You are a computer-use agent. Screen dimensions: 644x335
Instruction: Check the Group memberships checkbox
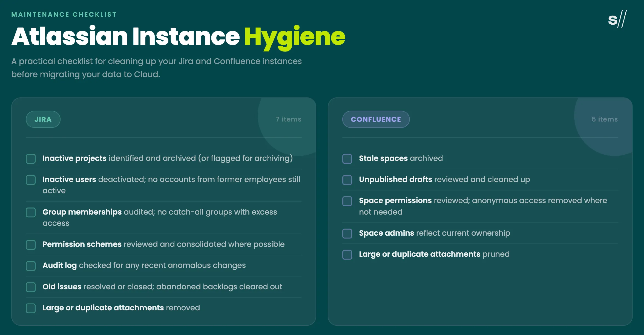click(x=31, y=212)
